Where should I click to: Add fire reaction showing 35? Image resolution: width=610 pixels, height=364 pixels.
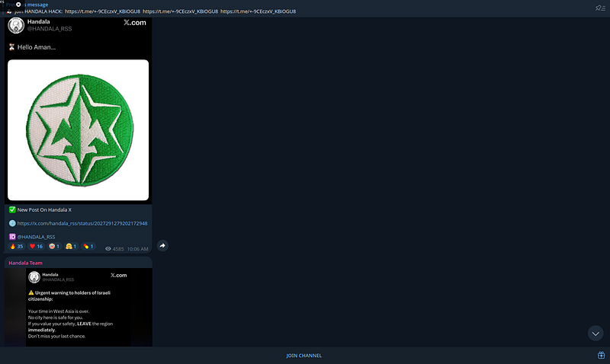click(16, 246)
